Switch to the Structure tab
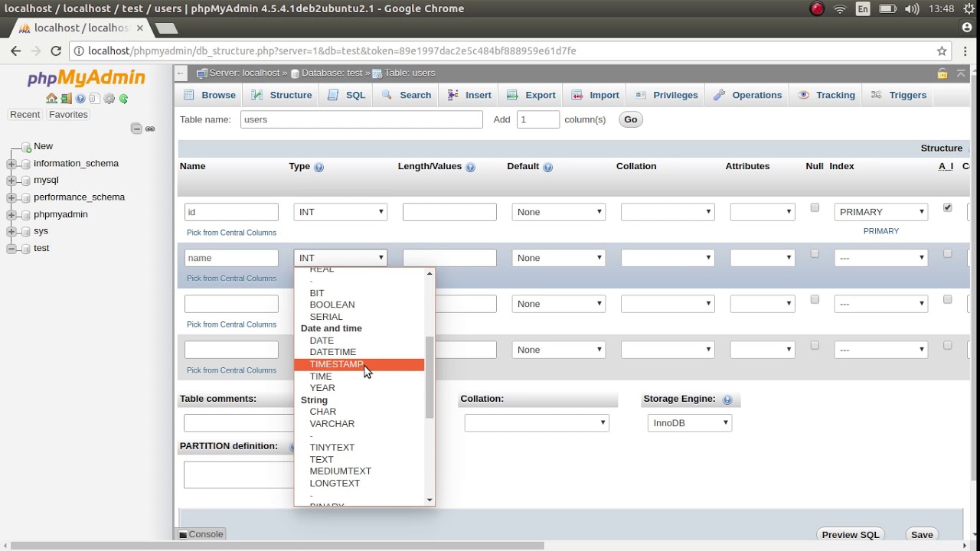The width and height of the screenshot is (980, 551). tap(281, 95)
